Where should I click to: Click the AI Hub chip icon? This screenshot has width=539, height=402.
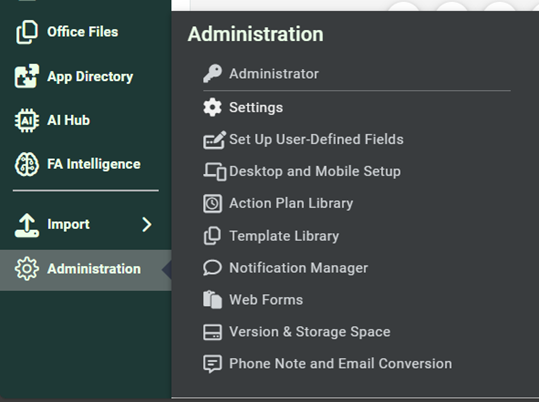point(27,120)
